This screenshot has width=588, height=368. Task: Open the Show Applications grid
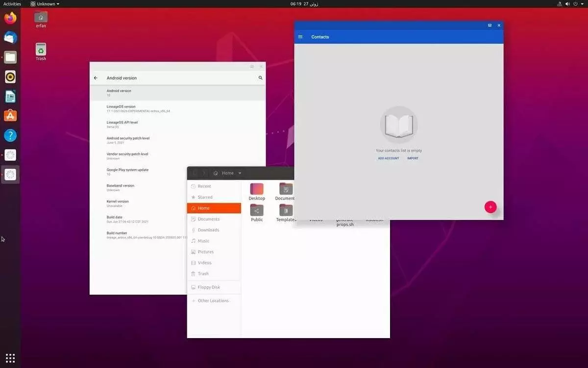coord(10,357)
